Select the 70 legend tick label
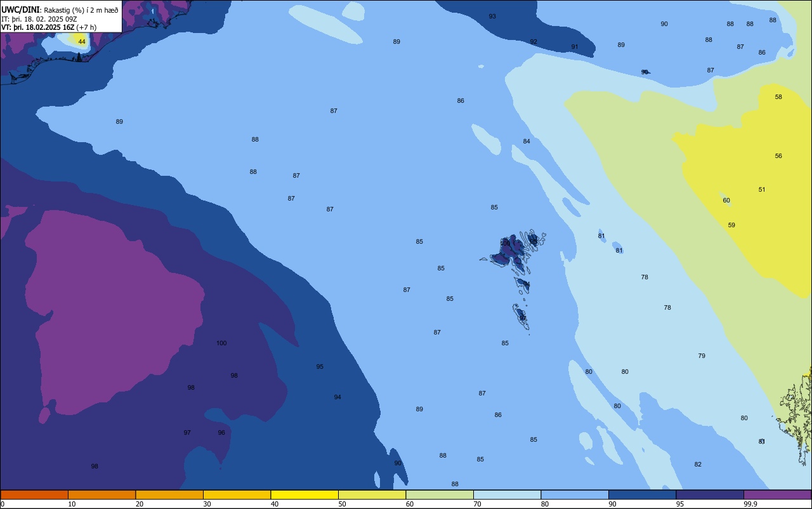The image size is (812, 509). 477,504
